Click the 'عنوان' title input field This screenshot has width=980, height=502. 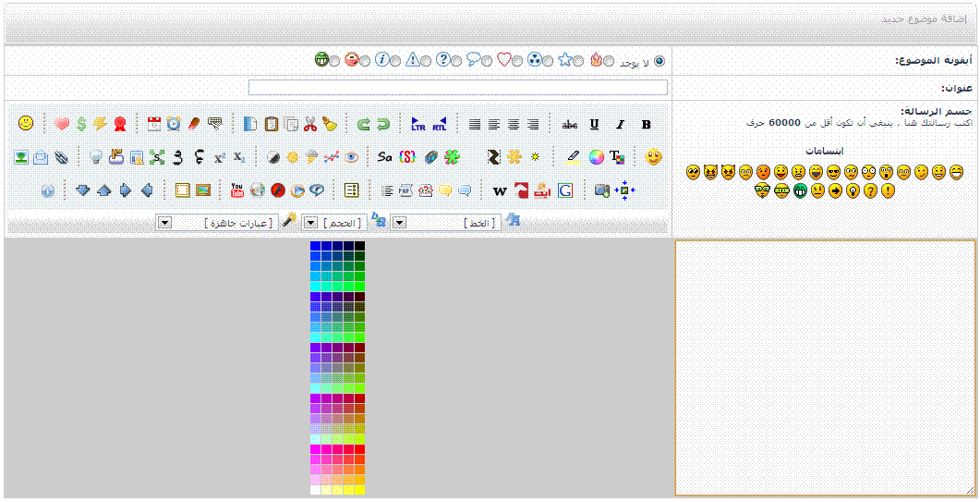[x=457, y=88]
